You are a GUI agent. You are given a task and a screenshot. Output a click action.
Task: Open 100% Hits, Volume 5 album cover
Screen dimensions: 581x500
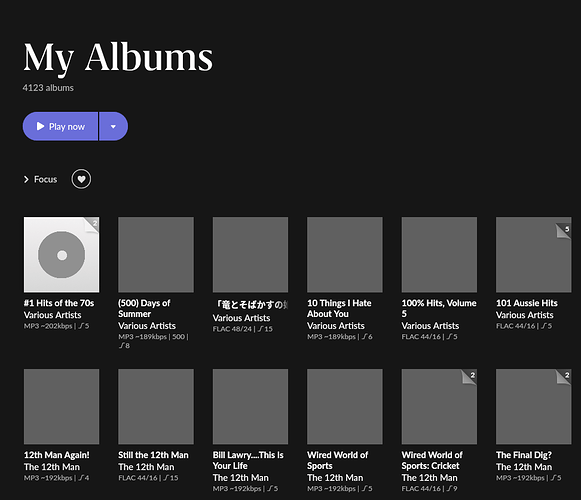coord(439,255)
